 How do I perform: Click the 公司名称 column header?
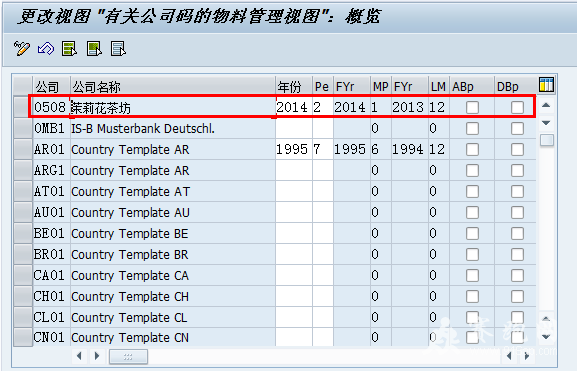(x=173, y=86)
